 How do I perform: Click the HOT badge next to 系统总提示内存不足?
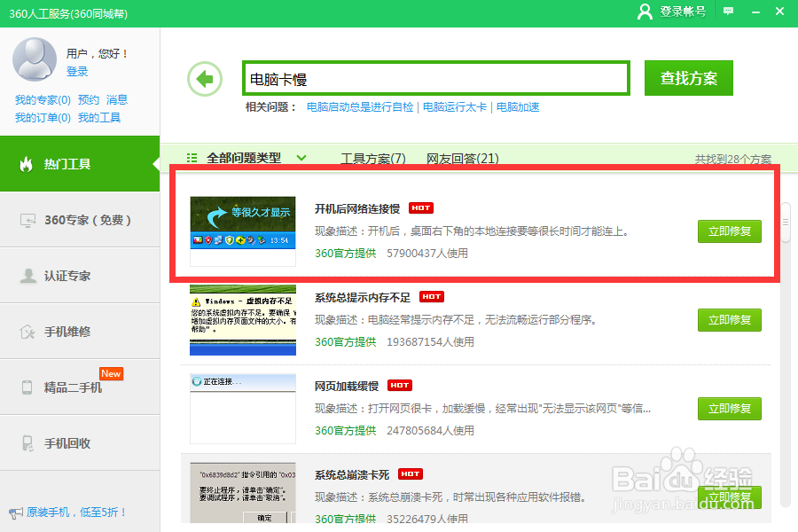(432, 297)
